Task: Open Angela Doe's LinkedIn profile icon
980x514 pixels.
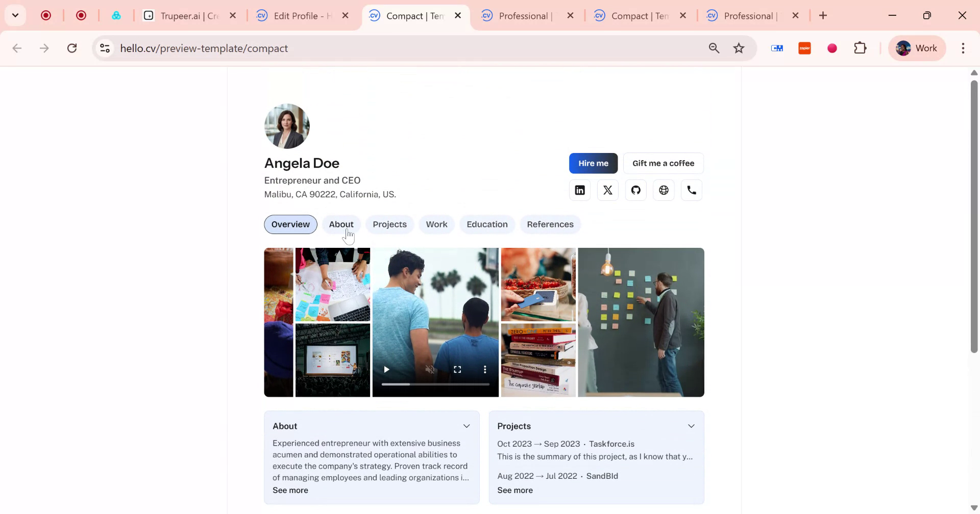Action: click(579, 190)
